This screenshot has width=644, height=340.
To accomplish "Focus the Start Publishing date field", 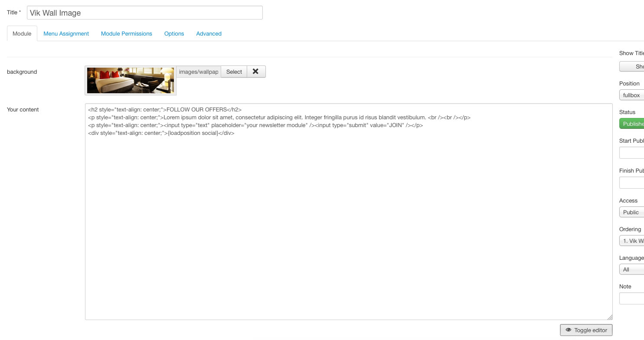I will click(x=632, y=153).
